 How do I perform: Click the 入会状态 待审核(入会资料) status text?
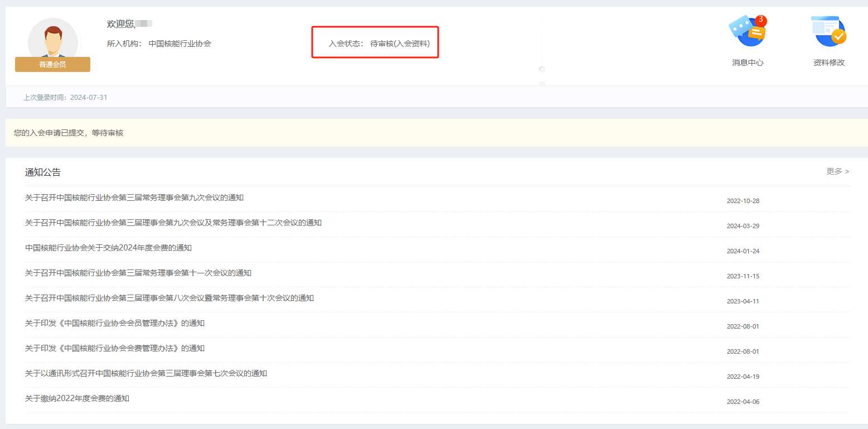point(379,44)
